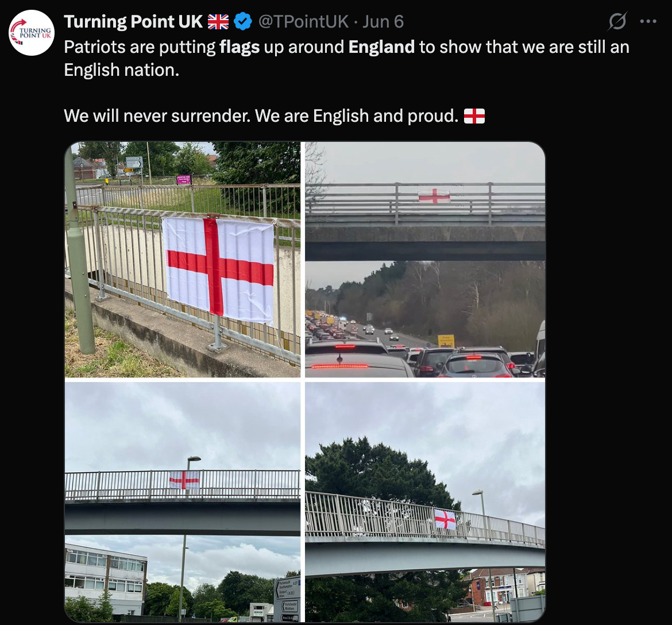The width and height of the screenshot is (672, 625).
Task: Click the bold word "England" in the post
Action: pos(381,47)
